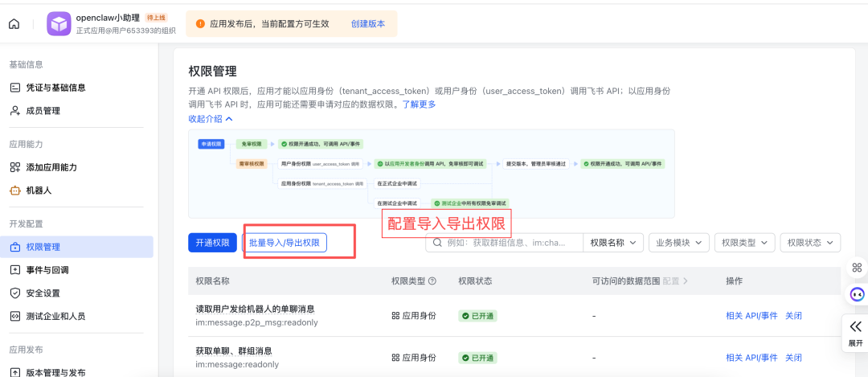Open 测试企业和人员 page
The image size is (868, 377).
[x=55, y=316]
